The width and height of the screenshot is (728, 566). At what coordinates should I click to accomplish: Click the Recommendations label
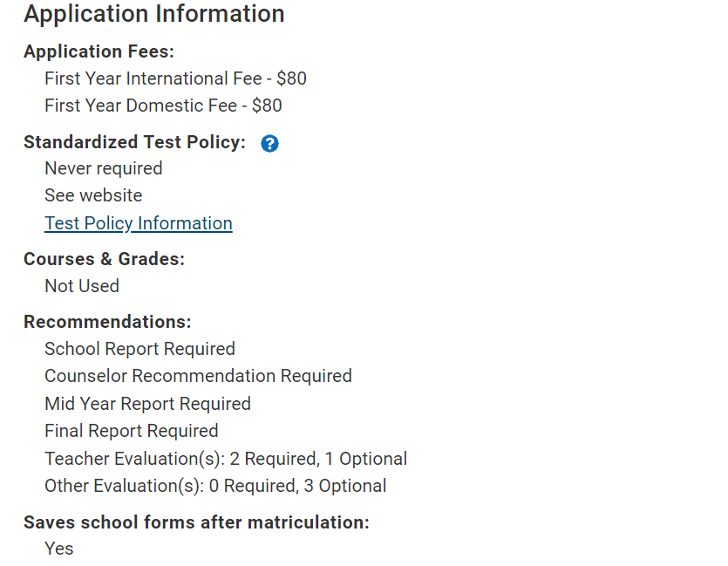click(x=107, y=322)
